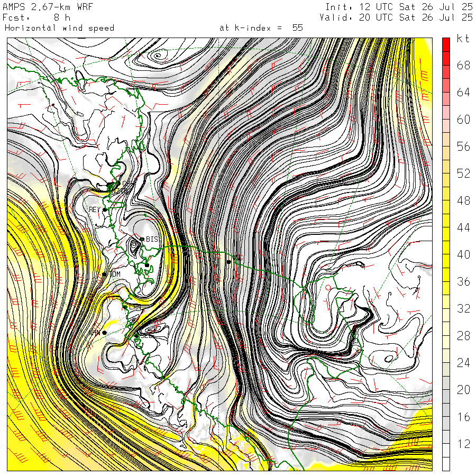Viewport: 476px width, 476px height.
Task: Click the colorbar value 12
Action: click(463, 444)
